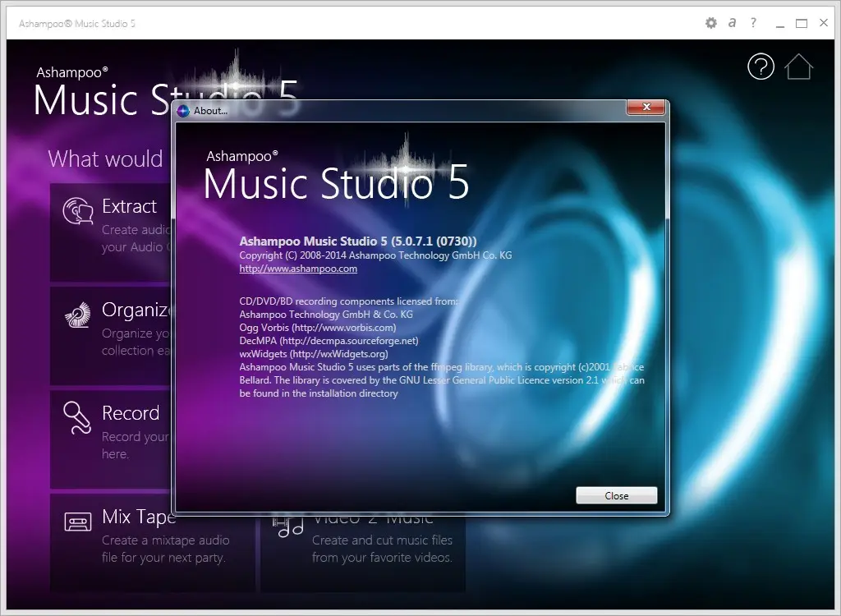Select 'Create and cut music files' tile text
Image resolution: width=841 pixels, height=616 pixels.
pos(383,540)
